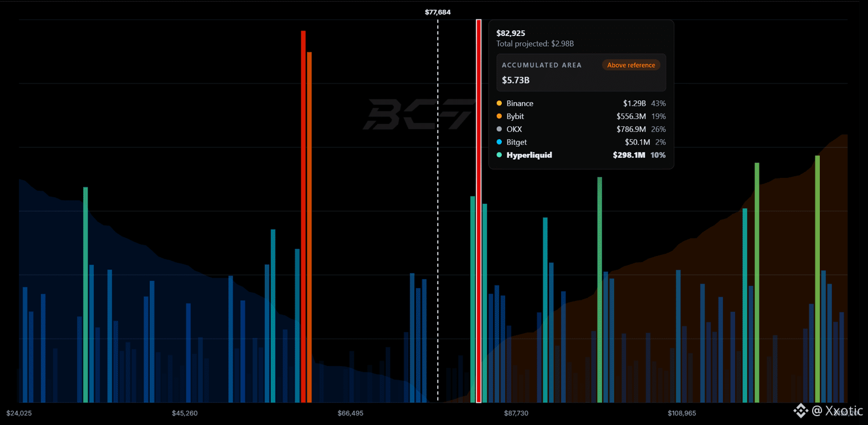
Task: Click Binance's 43% share
Action: point(659,104)
